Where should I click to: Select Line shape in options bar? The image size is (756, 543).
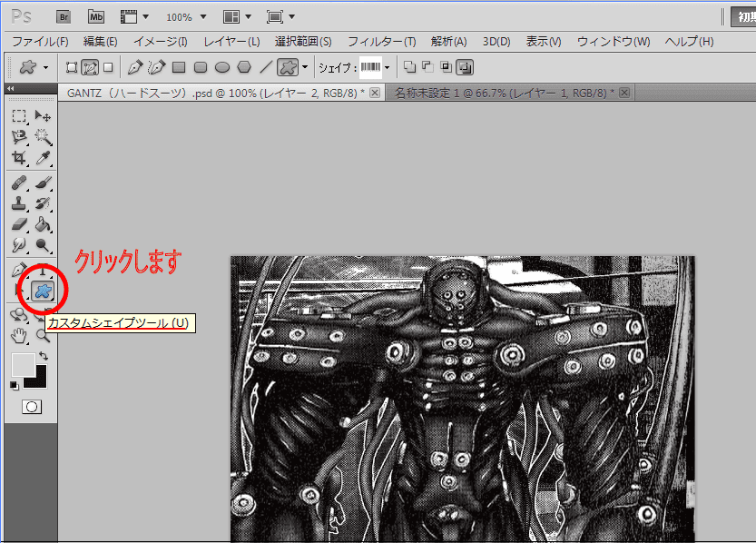click(266, 67)
